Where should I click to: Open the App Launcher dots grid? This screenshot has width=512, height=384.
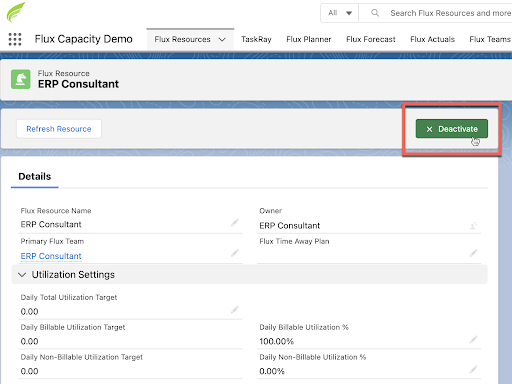pos(15,39)
